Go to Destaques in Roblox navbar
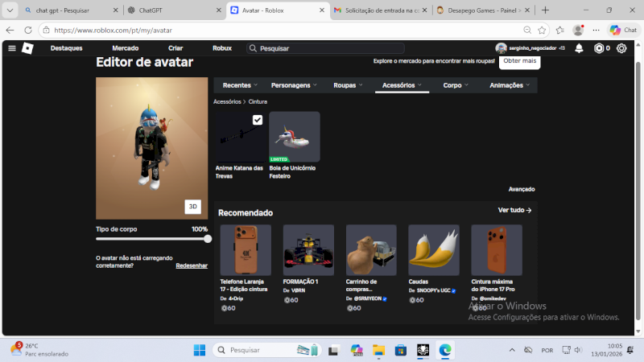The width and height of the screenshot is (644, 362). (x=67, y=48)
